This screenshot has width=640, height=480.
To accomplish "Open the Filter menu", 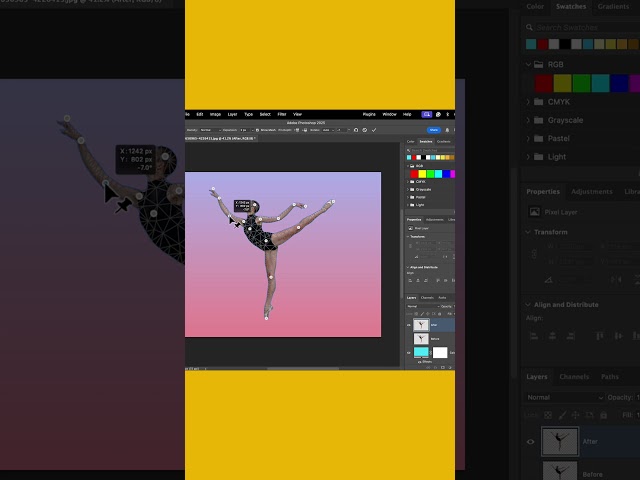I will point(282,115).
